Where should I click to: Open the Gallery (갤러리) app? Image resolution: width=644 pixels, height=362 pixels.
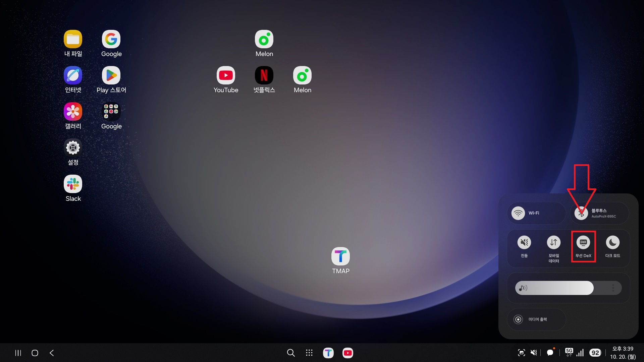coord(73,112)
